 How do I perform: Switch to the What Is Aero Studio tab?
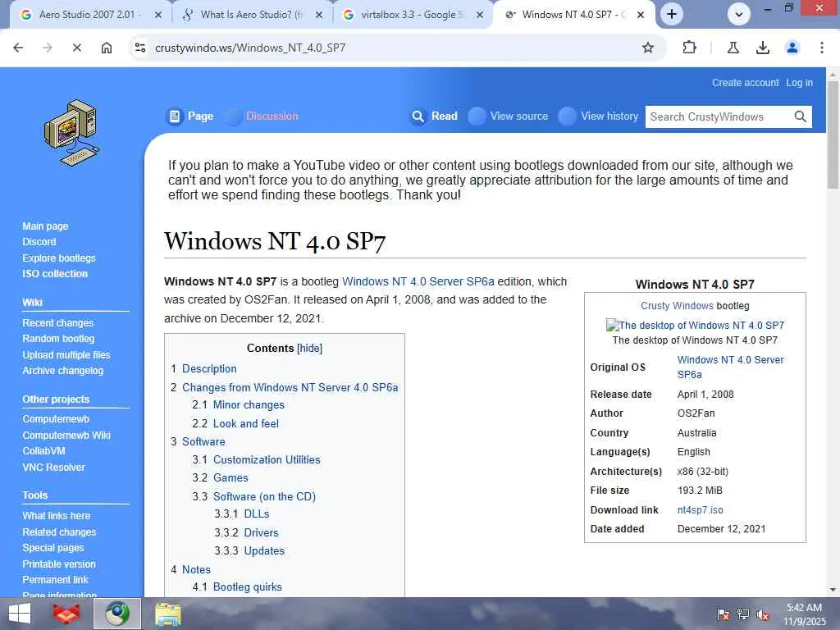pos(252,15)
